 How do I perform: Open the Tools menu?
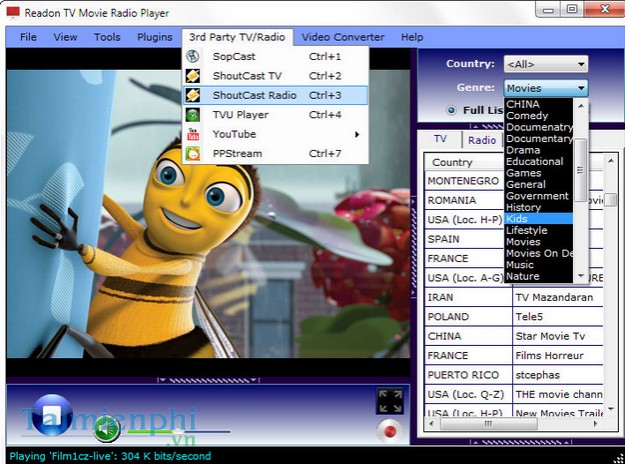107,37
